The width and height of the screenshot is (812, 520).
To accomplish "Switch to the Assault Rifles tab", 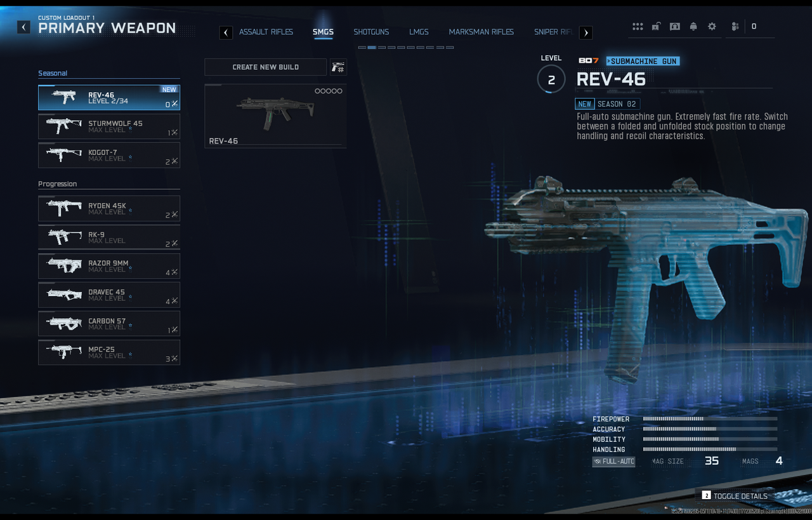I will (x=266, y=32).
